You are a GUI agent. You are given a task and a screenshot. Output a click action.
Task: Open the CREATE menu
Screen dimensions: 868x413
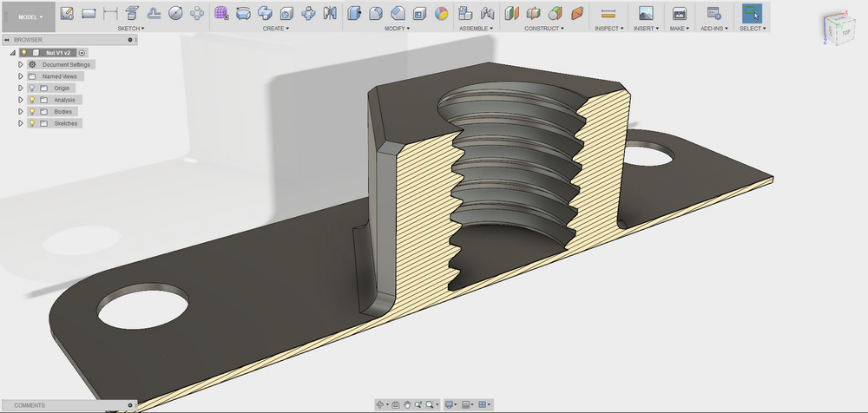[x=276, y=29]
